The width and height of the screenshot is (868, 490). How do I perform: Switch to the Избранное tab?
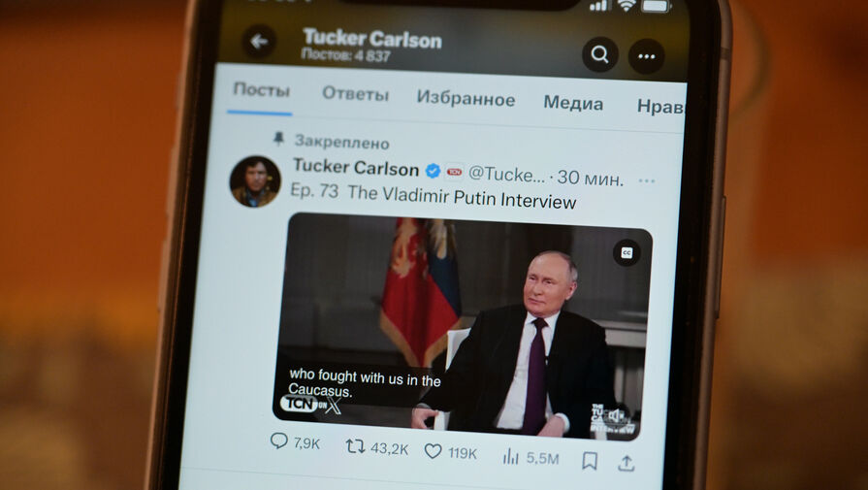tap(466, 99)
